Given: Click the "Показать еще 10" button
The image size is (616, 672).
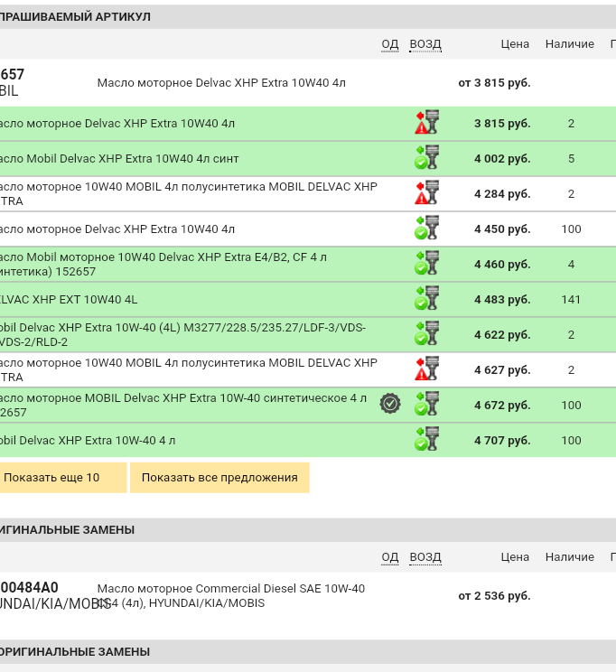Looking at the screenshot, I should [63, 478].
